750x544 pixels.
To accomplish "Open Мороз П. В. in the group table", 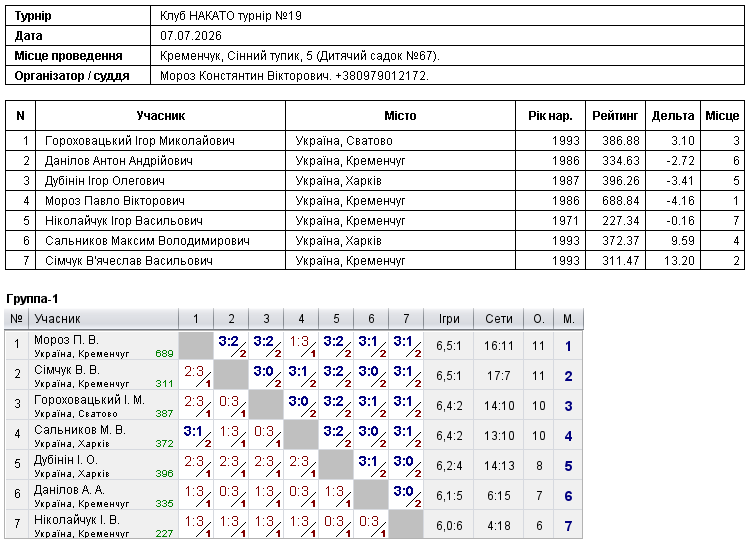I will point(66,340).
